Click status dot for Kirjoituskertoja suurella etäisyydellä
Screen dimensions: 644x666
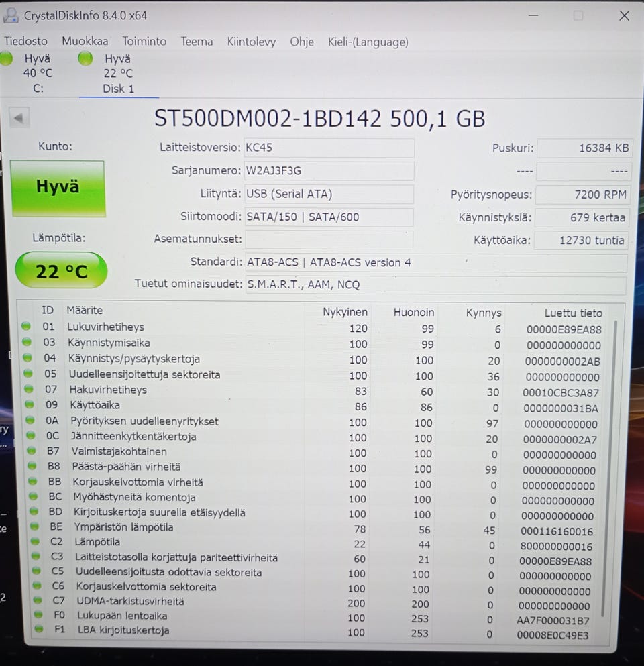34,511
